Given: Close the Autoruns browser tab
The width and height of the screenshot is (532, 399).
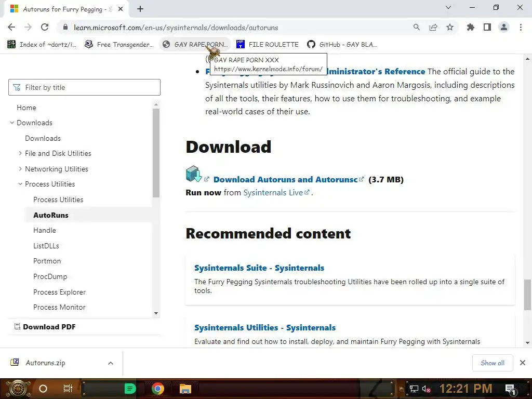Looking at the screenshot, I should coord(121,9).
